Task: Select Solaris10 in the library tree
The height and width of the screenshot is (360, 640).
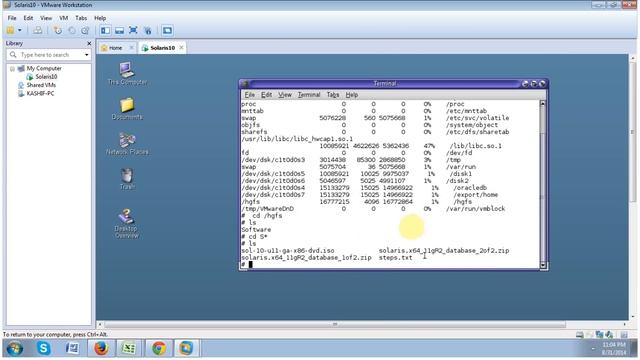Action: click(46, 77)
